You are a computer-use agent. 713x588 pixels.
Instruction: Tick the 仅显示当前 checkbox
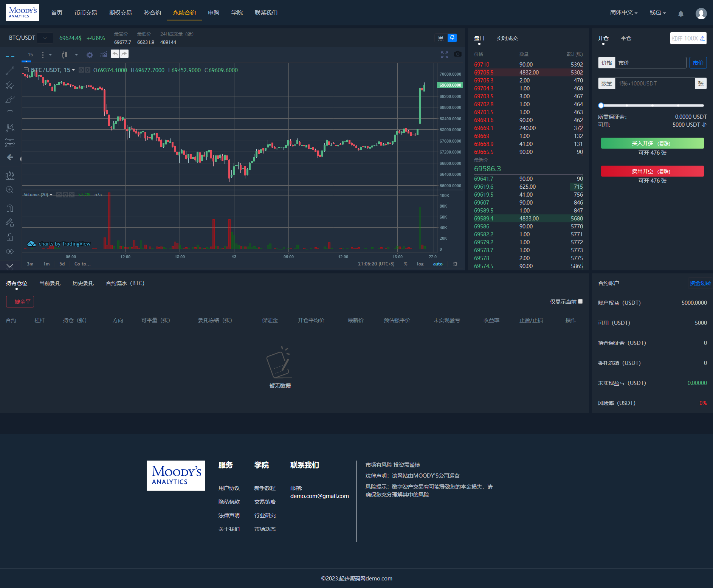coord(580,301)
